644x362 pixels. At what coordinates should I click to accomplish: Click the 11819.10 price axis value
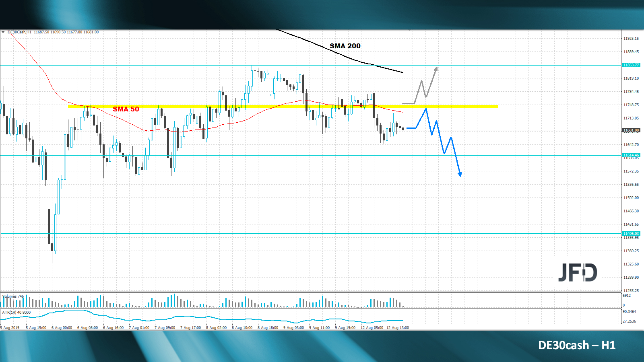631,78
